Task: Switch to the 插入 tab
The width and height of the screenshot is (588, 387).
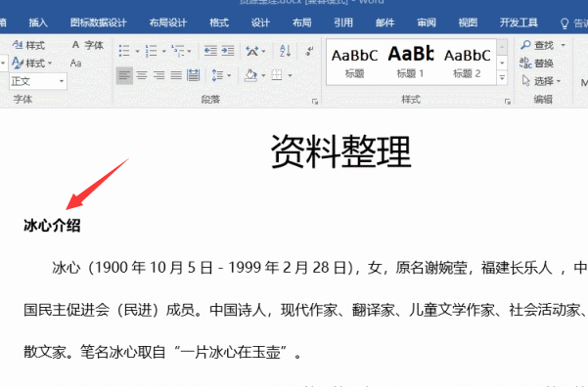Action: pyautogui.click(x=38, y=22)
